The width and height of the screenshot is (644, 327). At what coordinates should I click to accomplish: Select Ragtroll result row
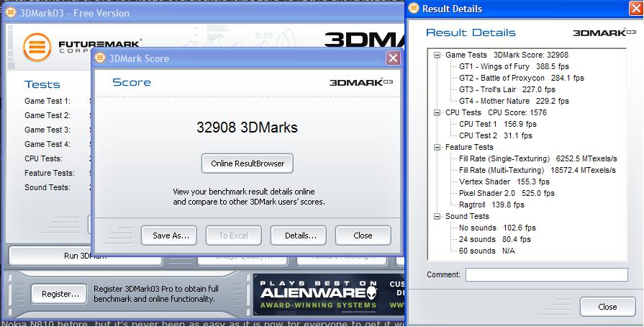pyautogui.click(x=491, y=205)
